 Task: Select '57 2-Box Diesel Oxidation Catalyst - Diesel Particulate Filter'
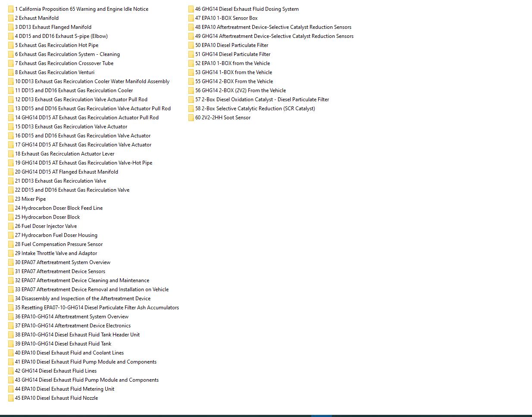tap(262, 100)
